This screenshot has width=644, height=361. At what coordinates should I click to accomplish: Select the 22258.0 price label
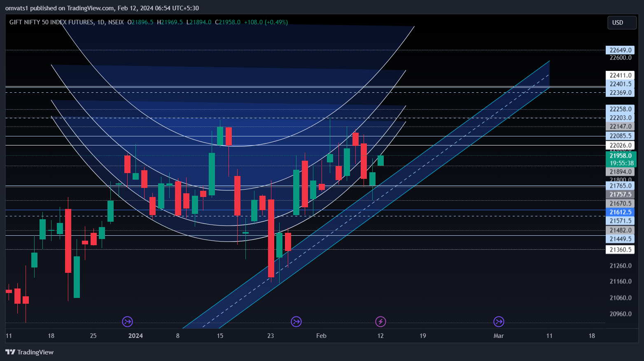coord(620,109)
